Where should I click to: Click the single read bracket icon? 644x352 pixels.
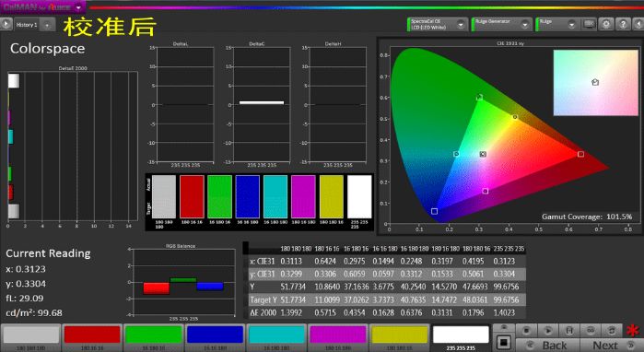(x=569, y=330)
